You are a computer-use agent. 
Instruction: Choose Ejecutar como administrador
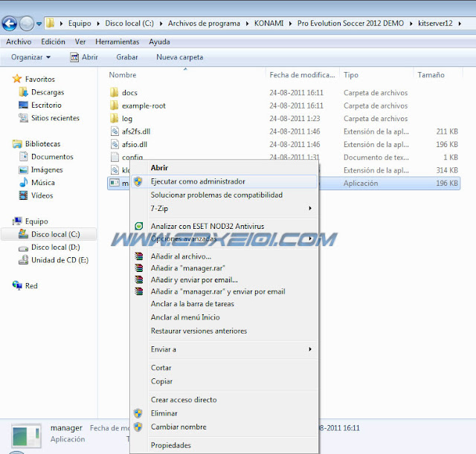(x=224, y=181)
